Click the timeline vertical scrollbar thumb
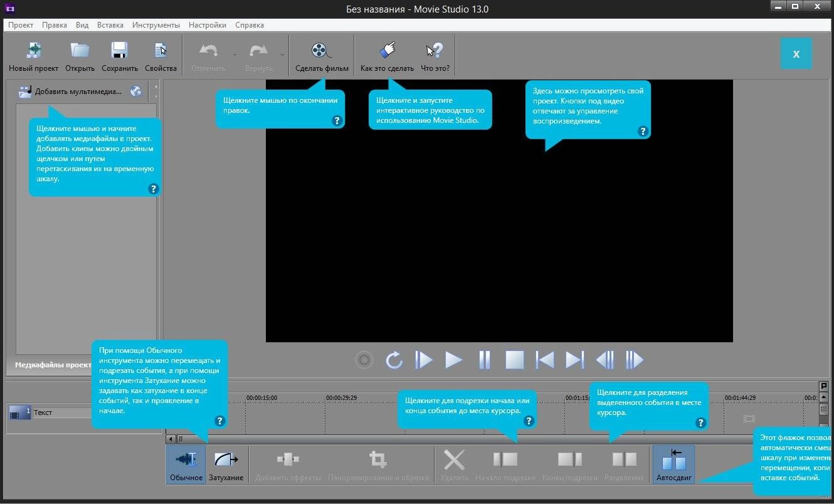This screenshot has width=834, height=504. coord(824,410)
